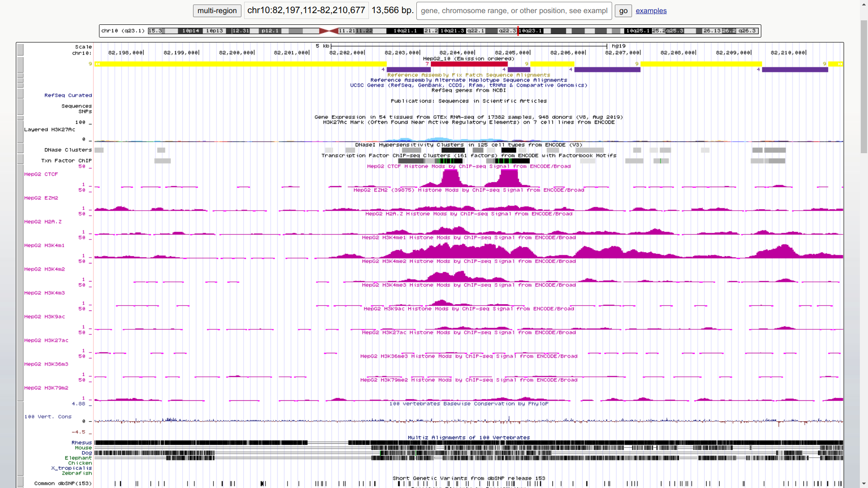Image resolution: width=868 pixels, height=488 pixels.
Task: Click the HepG2 EZH2 track label
Action: click(x=41, y=198)
